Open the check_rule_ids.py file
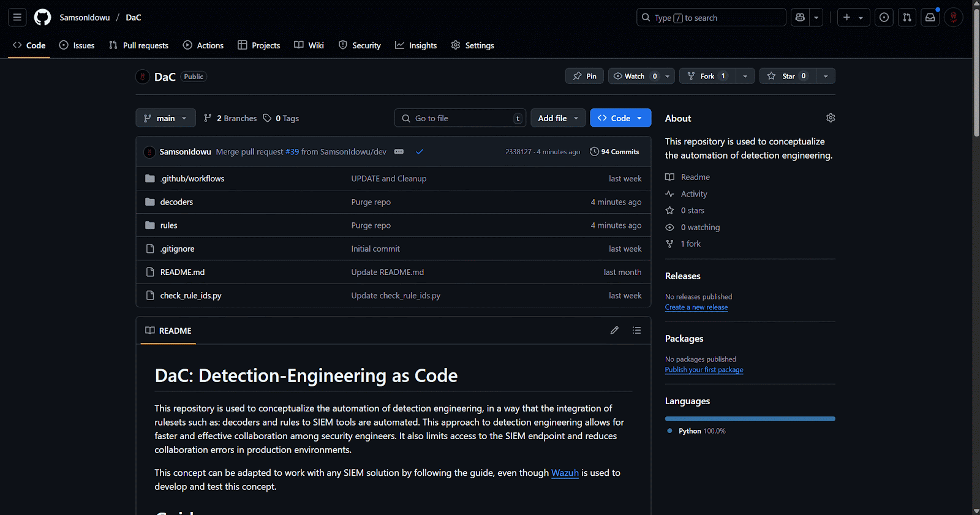Viewport: 980px width, 515px height. coord(191,295)
